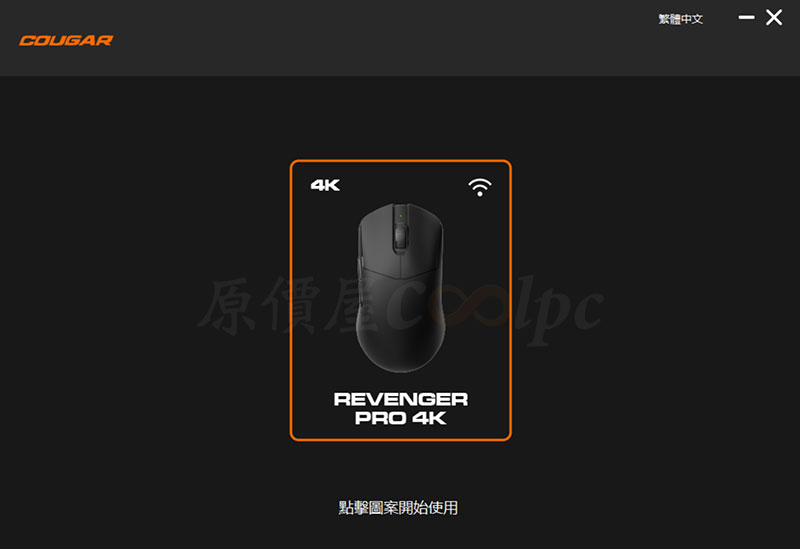
Task: Click the COUGAR logo in the header
Action: click(x=66, y=40)
